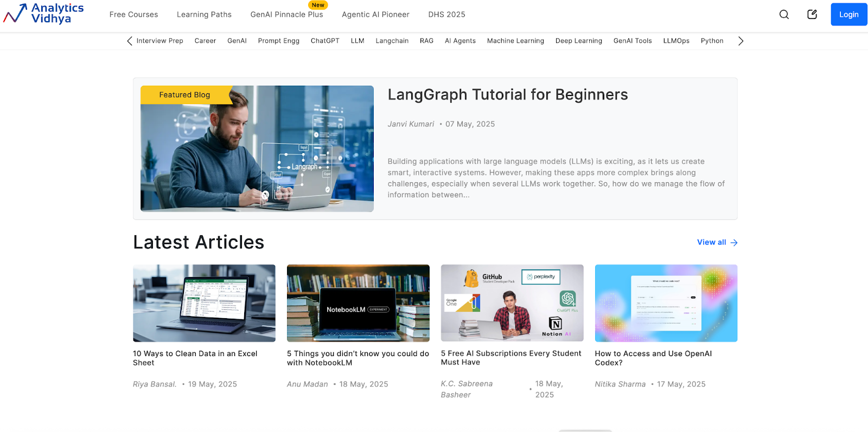
Task: Click the Featured Blog image
Action: (257, 149)
